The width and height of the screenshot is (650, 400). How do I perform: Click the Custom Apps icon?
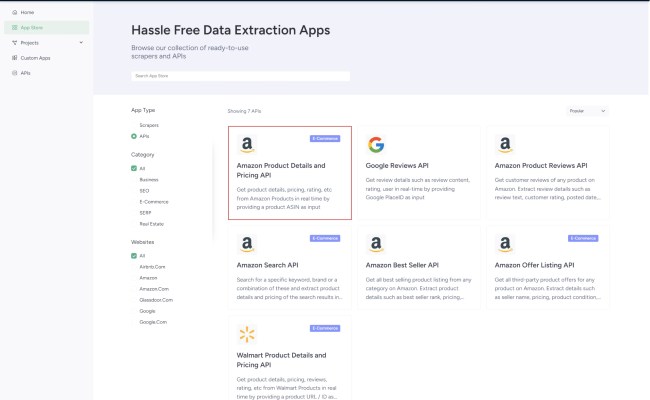coord(15,58)
